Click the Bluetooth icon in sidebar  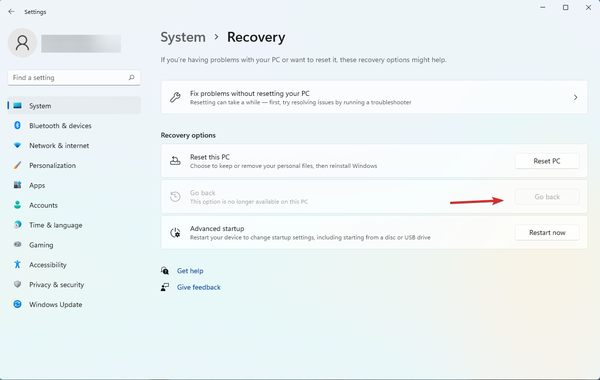click(x=17, y=125)
